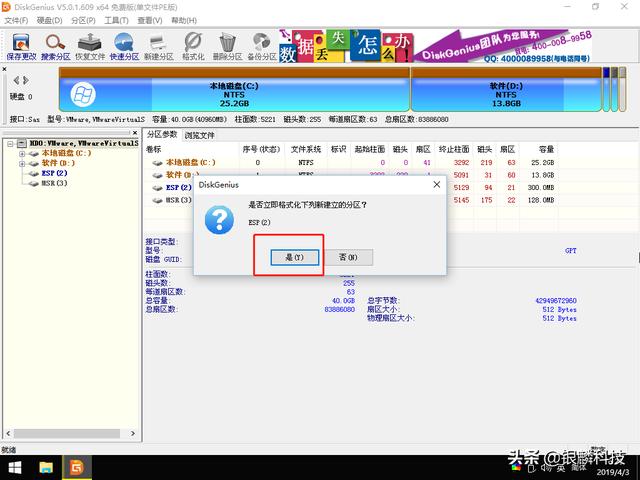Click the tree panel right scroll arrow
Viewport: 640px width, 480px height.
(133, 433)
